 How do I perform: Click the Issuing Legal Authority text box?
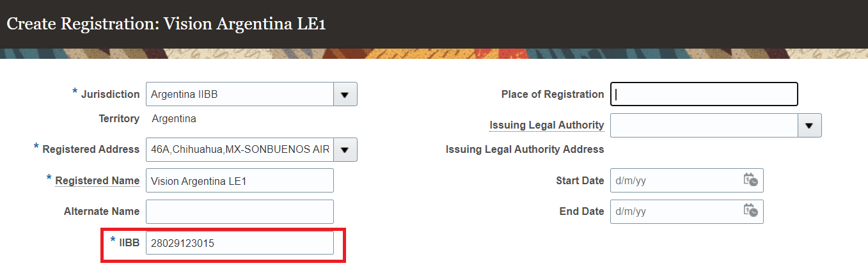pos(704,125)
